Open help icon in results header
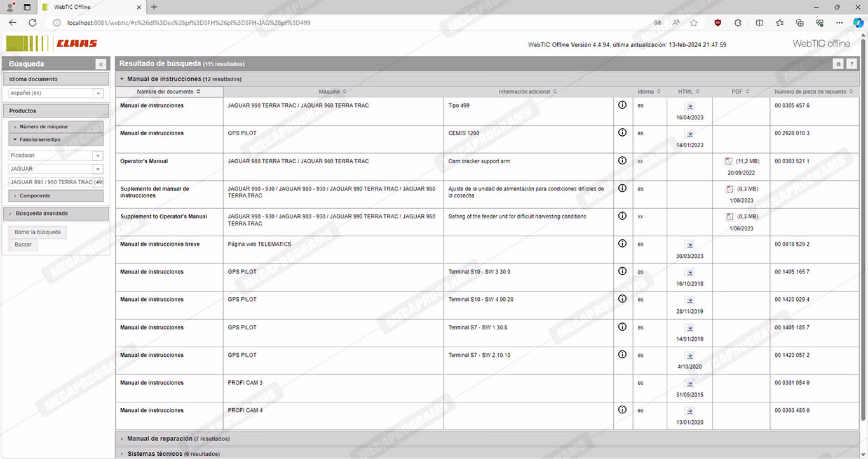 tap(851, 64)
